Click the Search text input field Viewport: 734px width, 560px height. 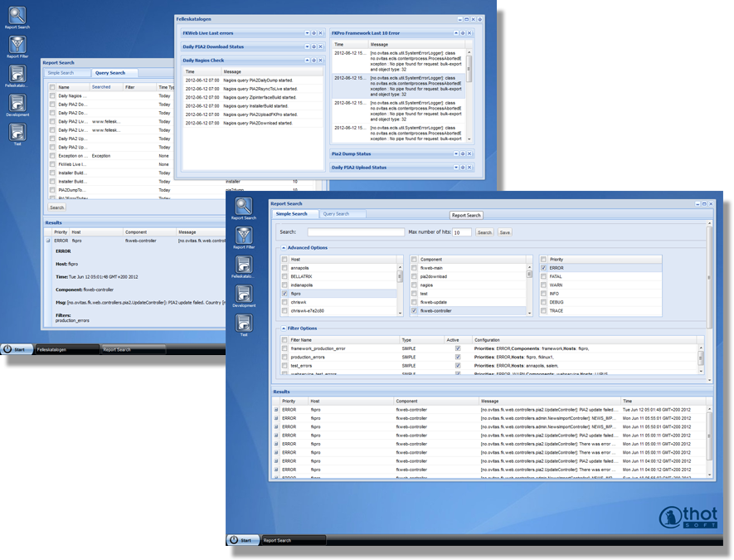pyautogui.click(x=356, y=232)
